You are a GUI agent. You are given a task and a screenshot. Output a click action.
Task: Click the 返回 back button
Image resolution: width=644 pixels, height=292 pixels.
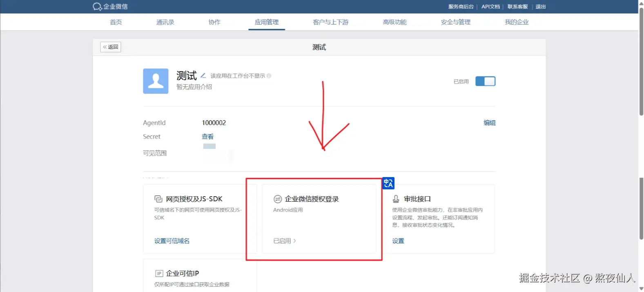pyautogui.click(x=111, y=47)
